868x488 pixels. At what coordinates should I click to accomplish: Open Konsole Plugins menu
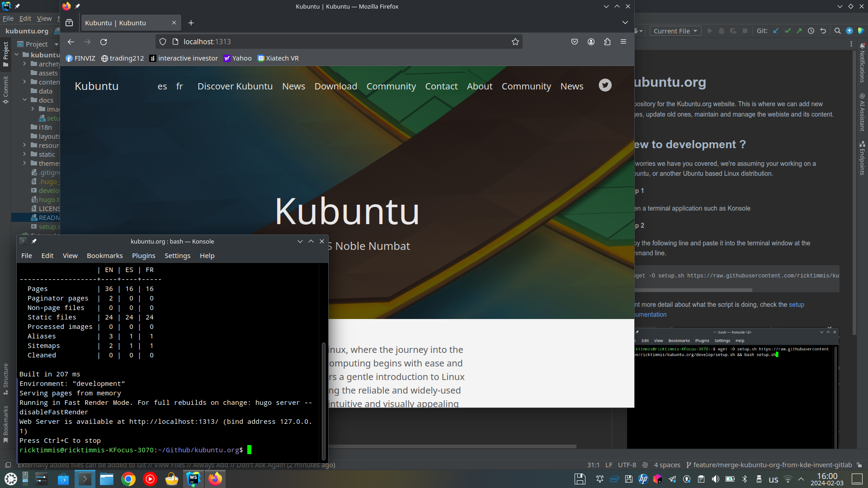[x=143, y=256]
